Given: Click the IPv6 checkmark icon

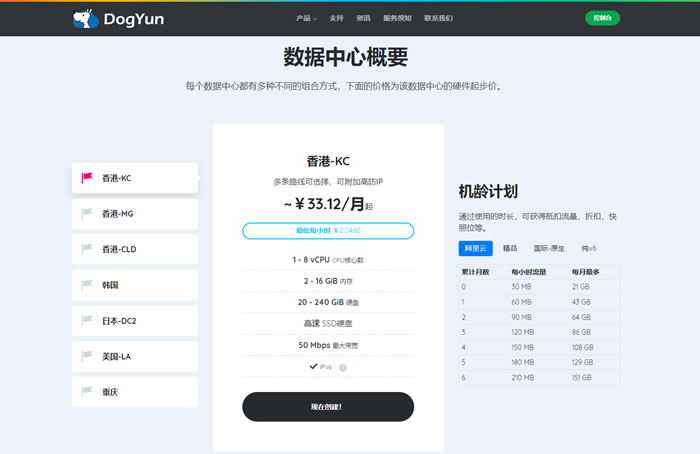Looking at the screenshot, I should tap(313, 367).
